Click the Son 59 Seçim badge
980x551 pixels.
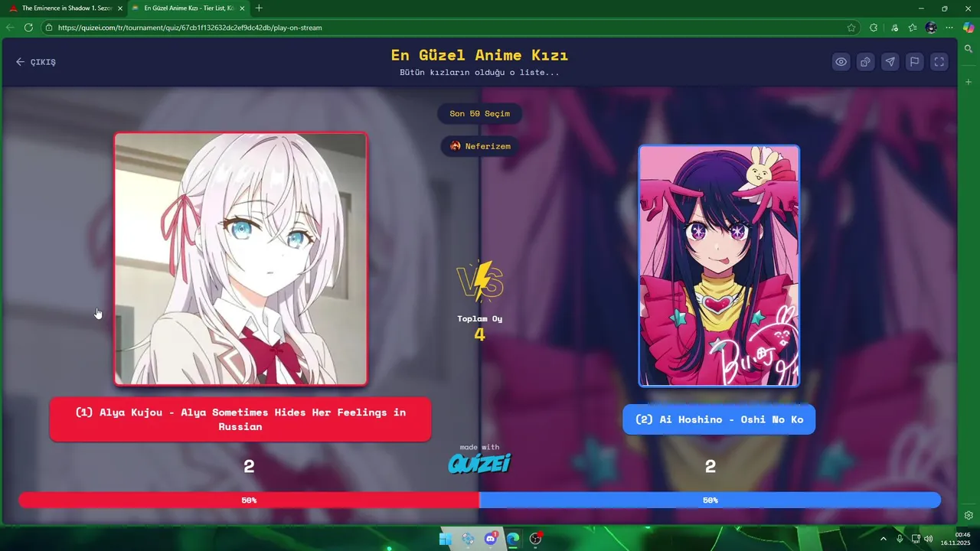pyautogui.click(x=479, y=114)
